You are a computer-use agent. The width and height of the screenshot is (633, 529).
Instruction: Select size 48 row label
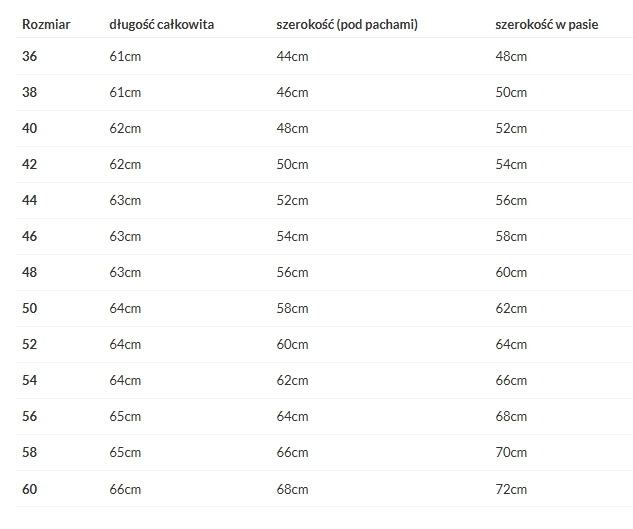point(29,272)
